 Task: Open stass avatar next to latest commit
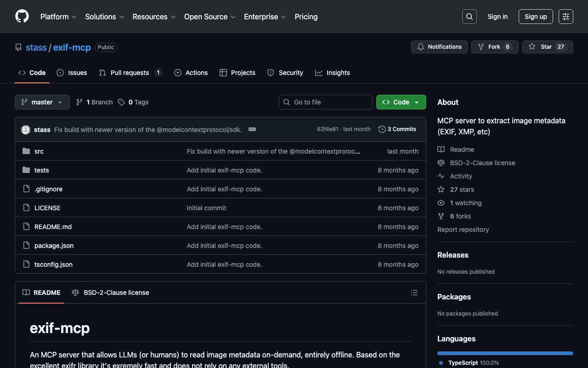(x=26, y=130)
